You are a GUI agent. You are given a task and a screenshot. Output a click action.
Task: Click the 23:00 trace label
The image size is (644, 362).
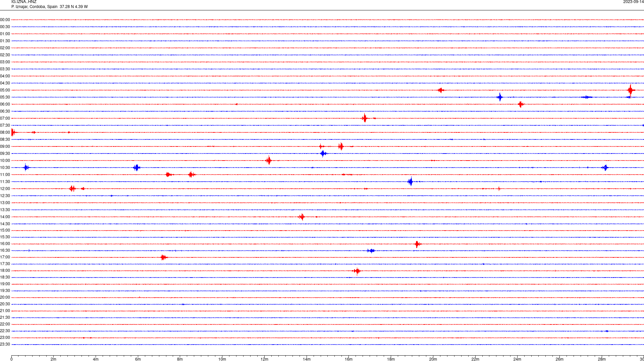[x=5, y=338]
